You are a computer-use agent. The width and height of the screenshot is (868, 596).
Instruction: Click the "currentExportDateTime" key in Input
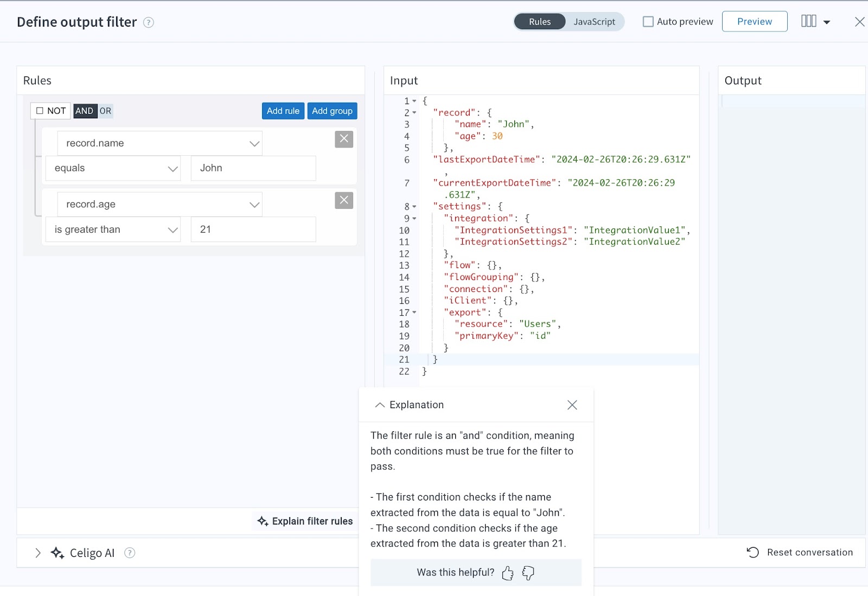pos(495,183)
